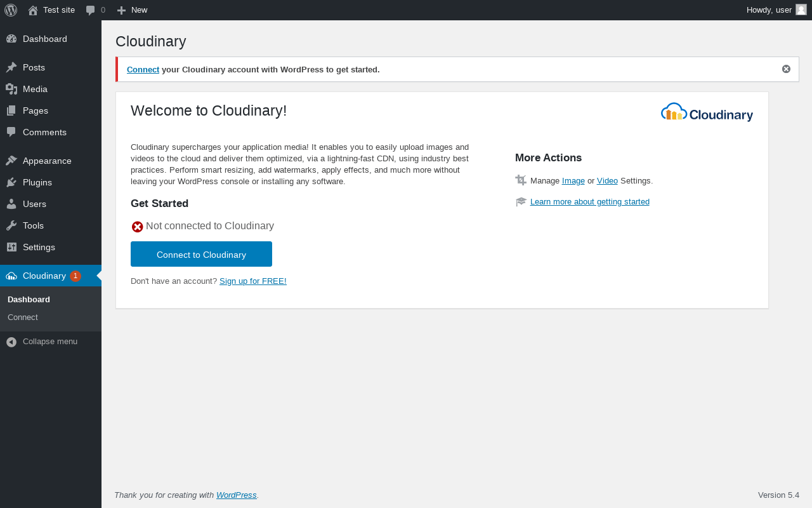This screenshot has width=812, height=508.
Task: Click the Media library icon
Action: coord(11,89)
